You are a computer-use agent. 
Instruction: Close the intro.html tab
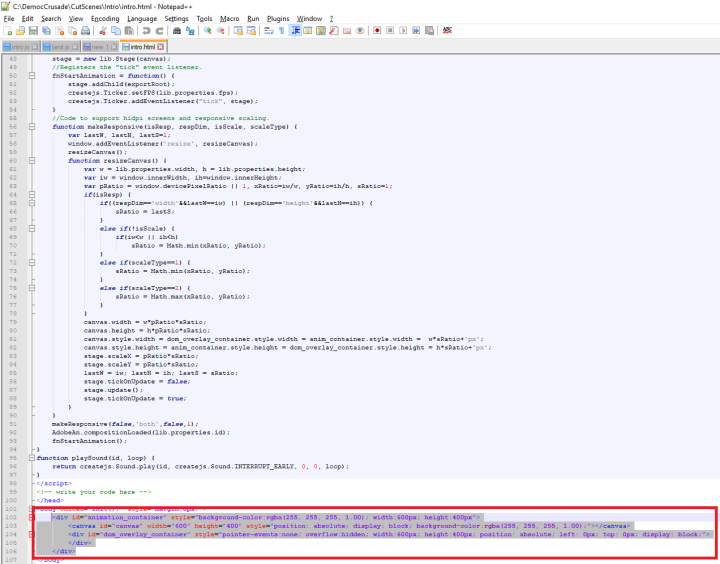pyautogui.click(x=160, y=47)
